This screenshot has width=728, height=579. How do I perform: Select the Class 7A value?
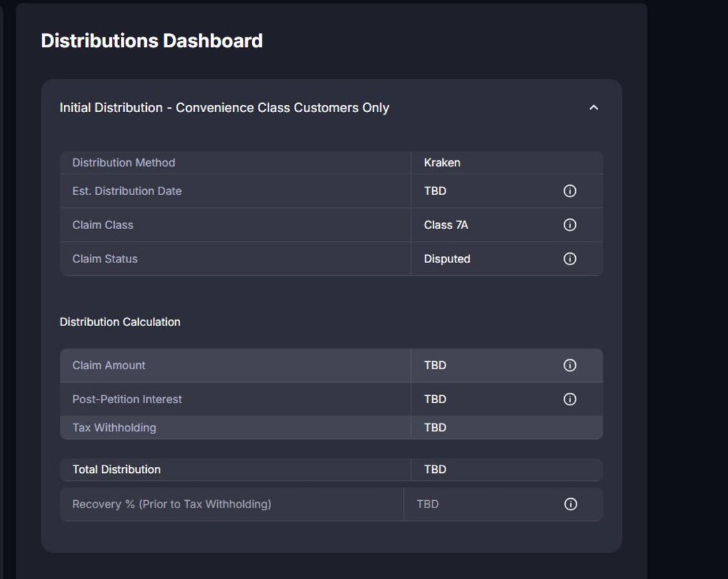tap(446, 225)
